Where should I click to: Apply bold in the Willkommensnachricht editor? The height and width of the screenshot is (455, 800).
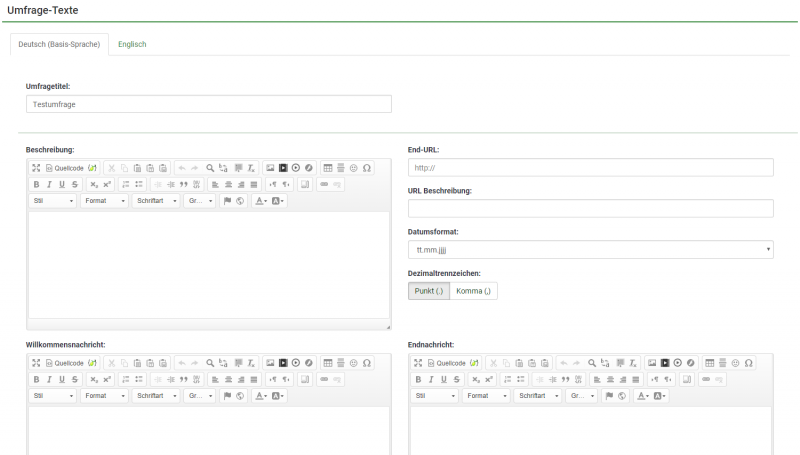pyautogui.click(x=36, y=379)
